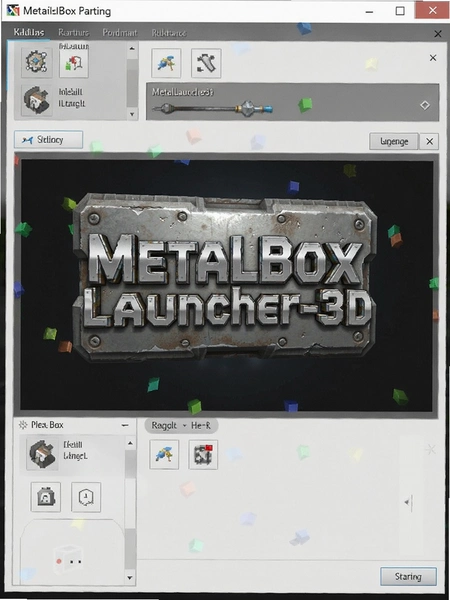Switch to the Kiddlas tab

(29, 32)
